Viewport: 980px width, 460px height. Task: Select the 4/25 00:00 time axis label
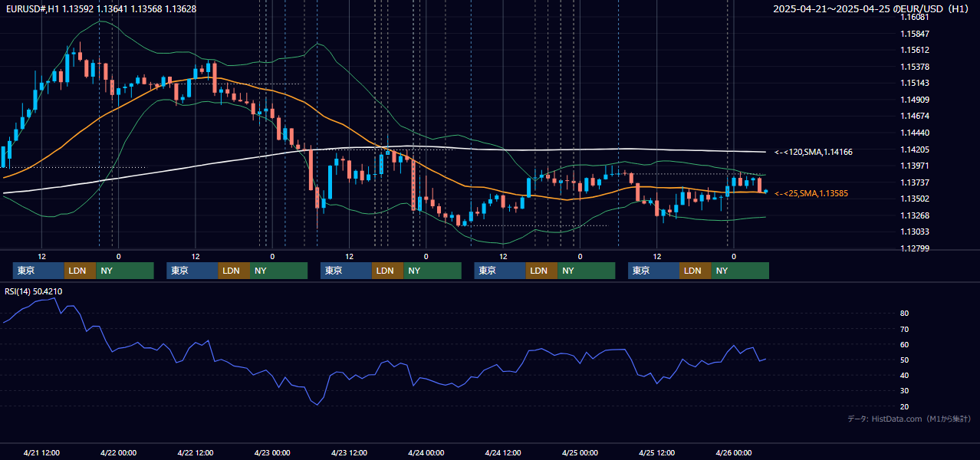pyautogui.click(x=580, y=453)
